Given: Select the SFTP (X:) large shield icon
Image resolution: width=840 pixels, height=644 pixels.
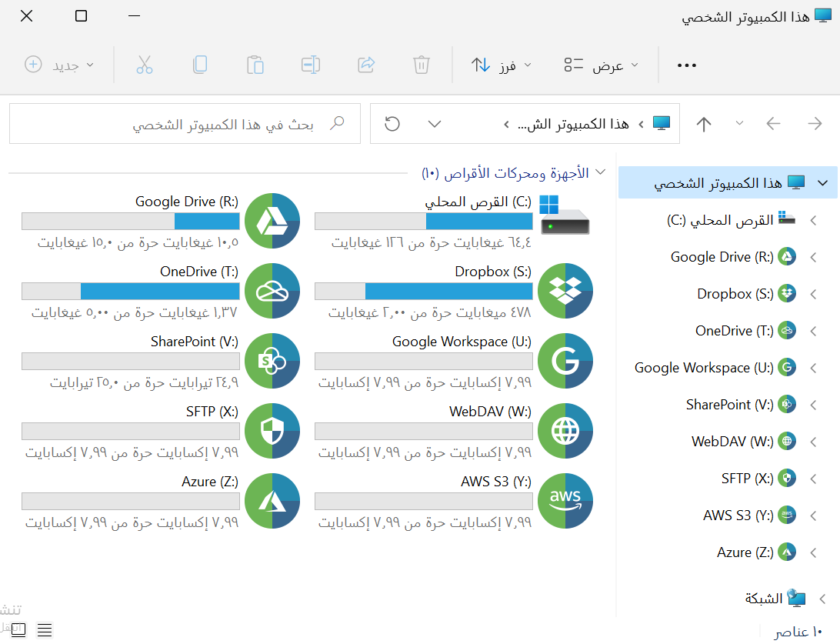Looking at the screenshot, I should (x=272, y=431).
